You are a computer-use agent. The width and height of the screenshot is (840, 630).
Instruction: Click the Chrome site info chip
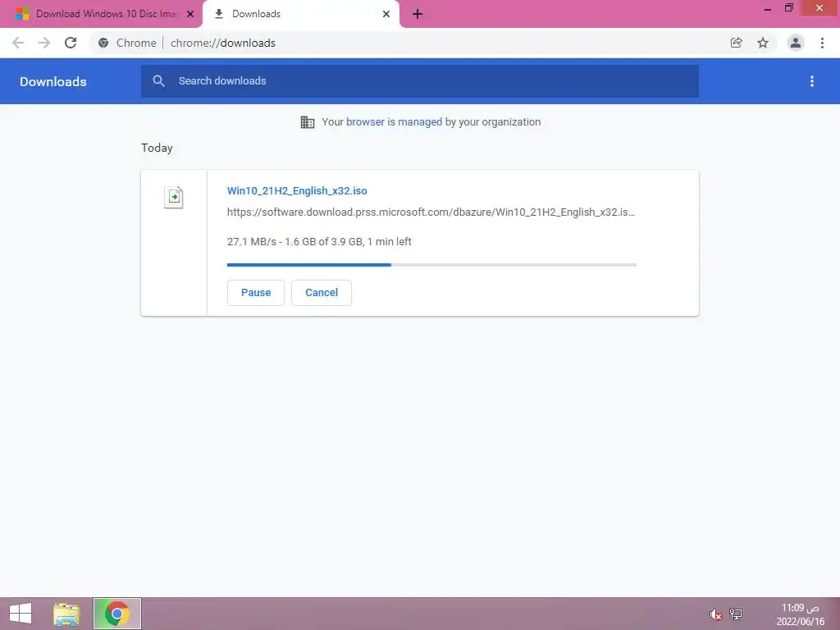[127, 43]
